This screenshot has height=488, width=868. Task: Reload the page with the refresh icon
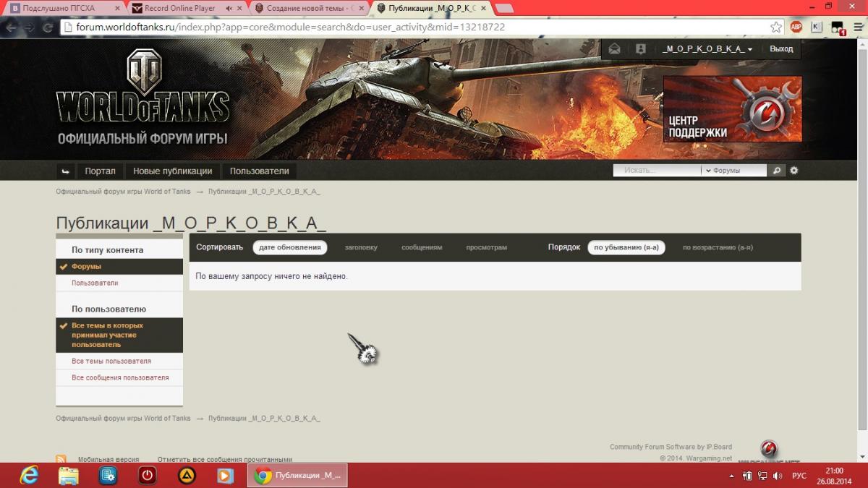tap(47, 27)
